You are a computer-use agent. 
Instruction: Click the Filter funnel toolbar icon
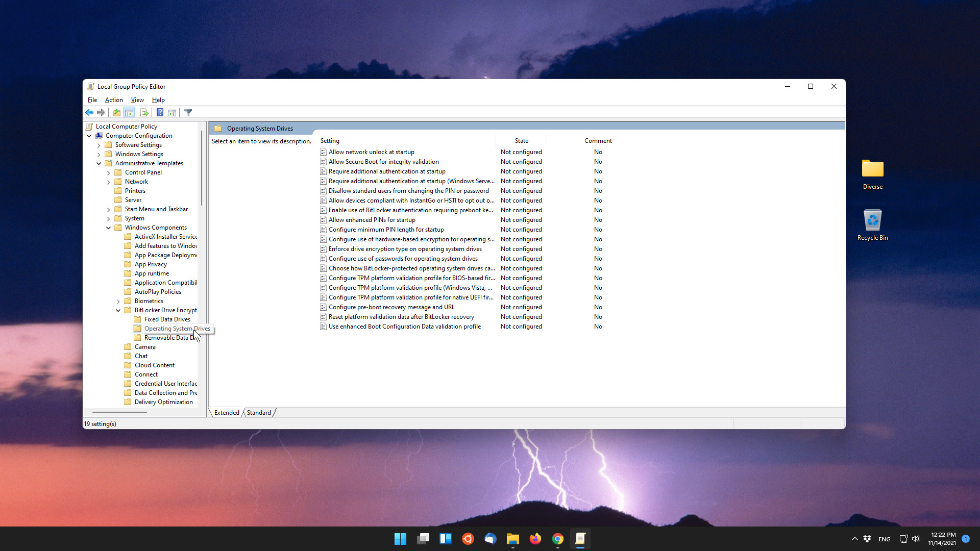coord(188,113)
